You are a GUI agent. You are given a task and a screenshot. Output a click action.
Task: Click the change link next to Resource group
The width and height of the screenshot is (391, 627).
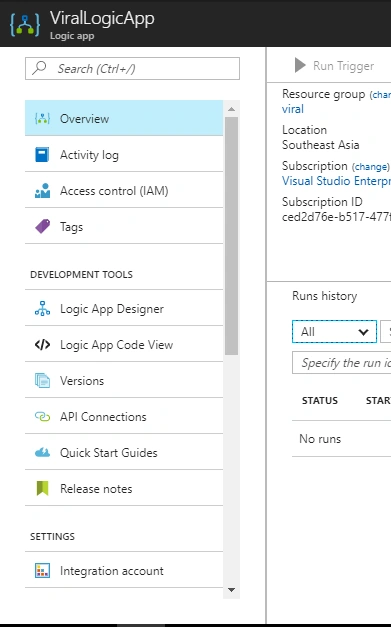pos(380,95)
